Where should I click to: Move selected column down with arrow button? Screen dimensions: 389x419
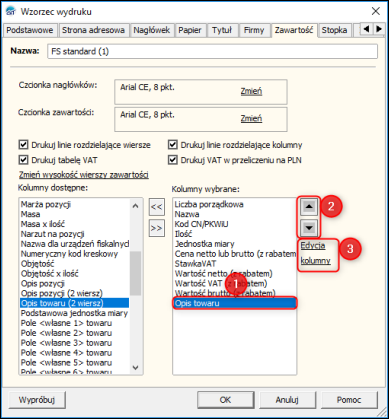coord(309,228)
